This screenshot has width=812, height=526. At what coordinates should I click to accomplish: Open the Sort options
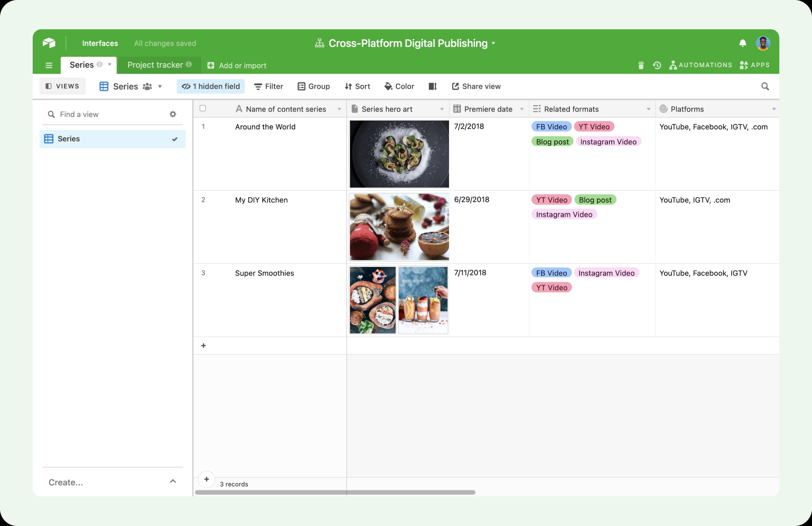tap(357, 87)
